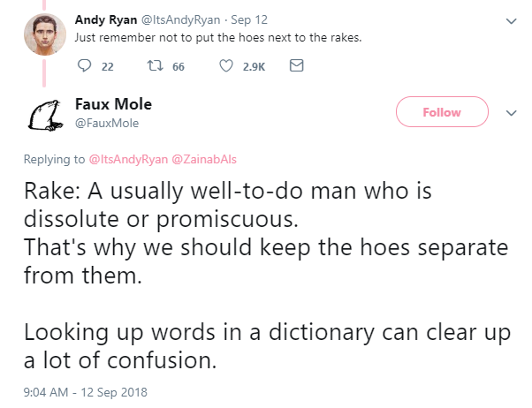Follow the Faux Mole account
This screenshot has width=532, height=408.
[x=442, y=112]
